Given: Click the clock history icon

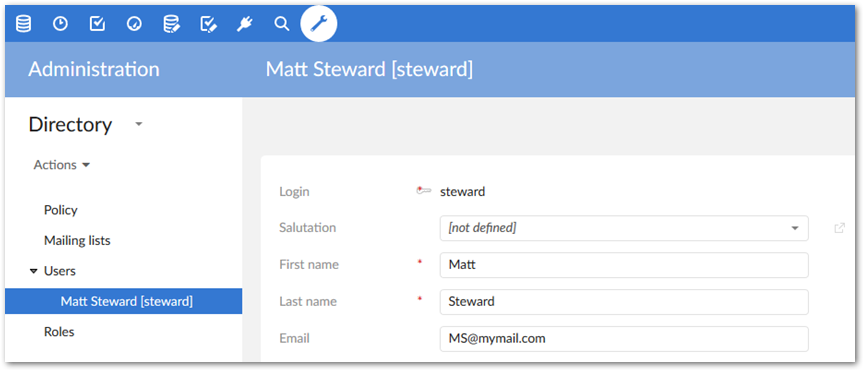Looking at the screenshot, I should [x=60, y=24].
